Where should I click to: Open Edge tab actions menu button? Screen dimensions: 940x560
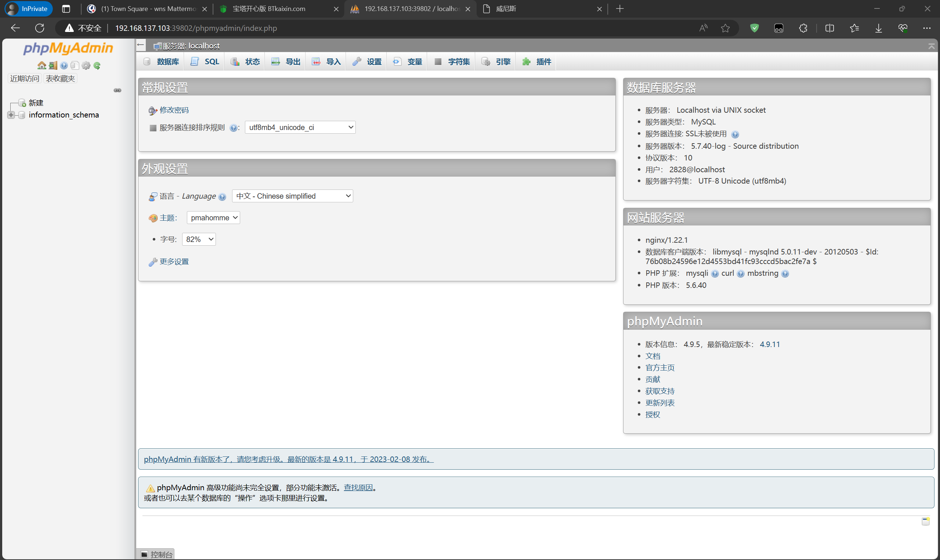tap(66, 9)
